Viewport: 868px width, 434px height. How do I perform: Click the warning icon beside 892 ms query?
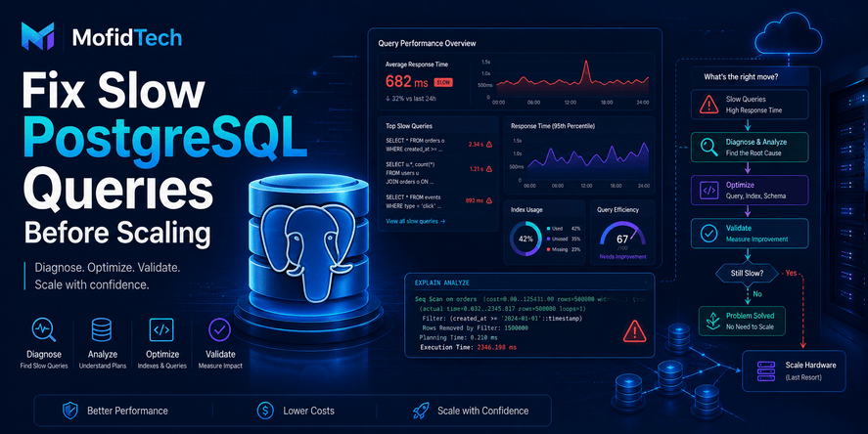point(489,200)
